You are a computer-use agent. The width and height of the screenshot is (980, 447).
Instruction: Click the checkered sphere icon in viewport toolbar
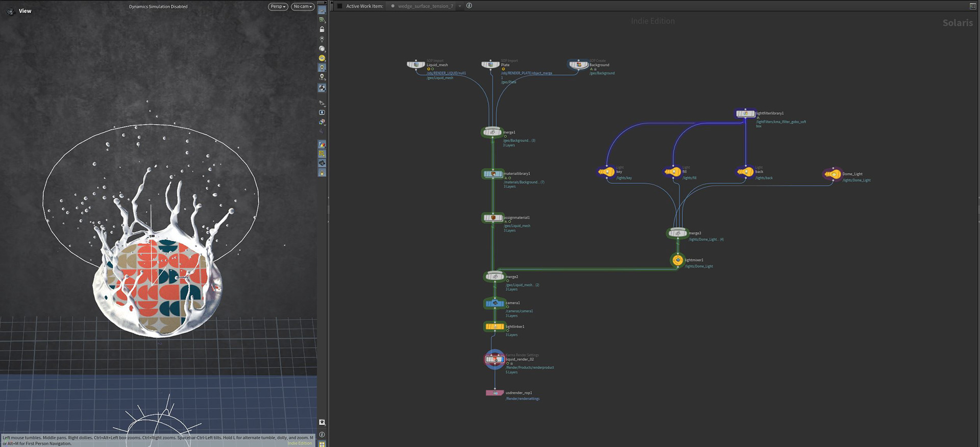(322, 88)
